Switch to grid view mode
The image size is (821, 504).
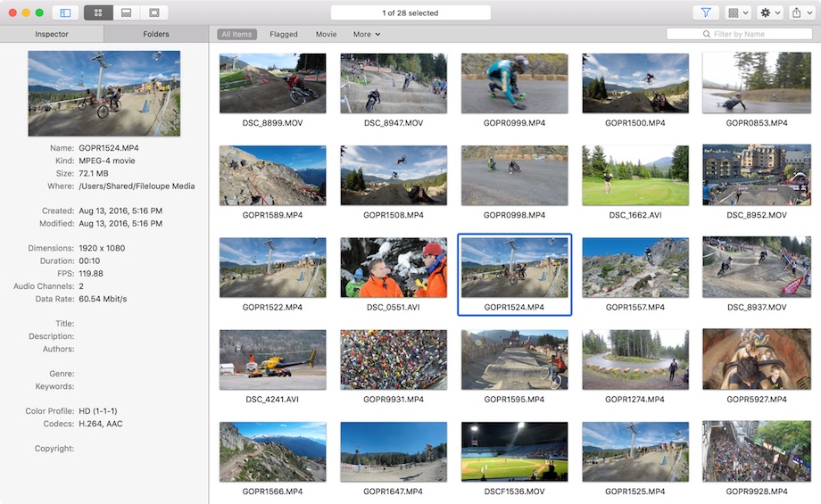click(x=98, y=12)
